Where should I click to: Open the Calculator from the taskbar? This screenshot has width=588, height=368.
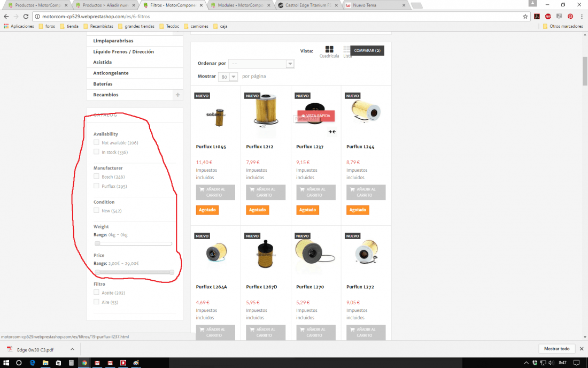point(71,363)
